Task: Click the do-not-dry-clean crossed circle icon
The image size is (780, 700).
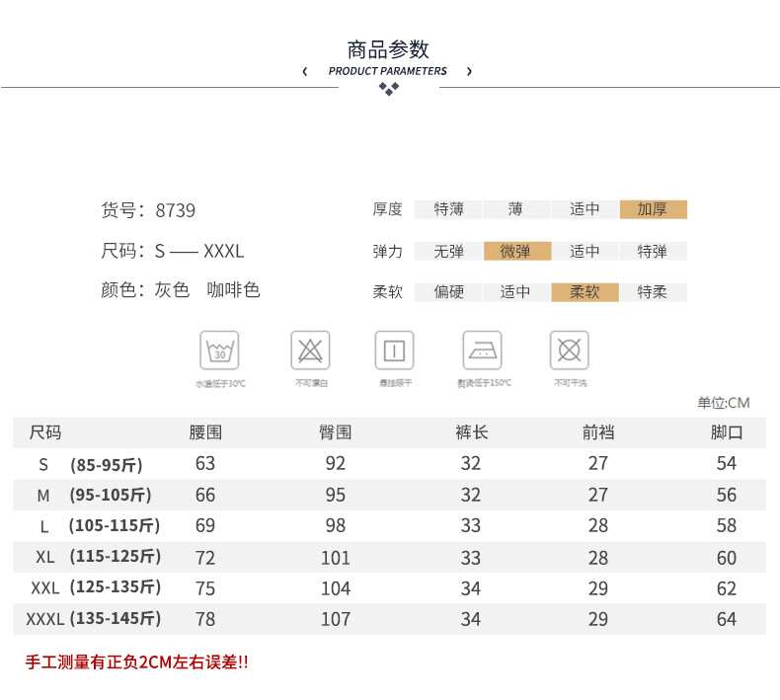Action: tap(569, 350)
